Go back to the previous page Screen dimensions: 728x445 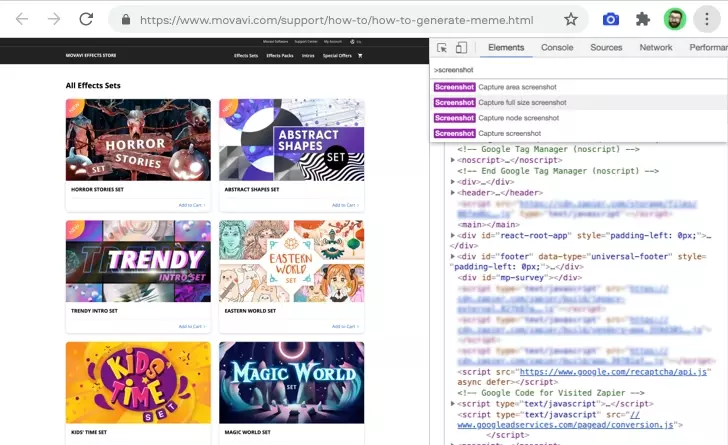coord(22,19)
